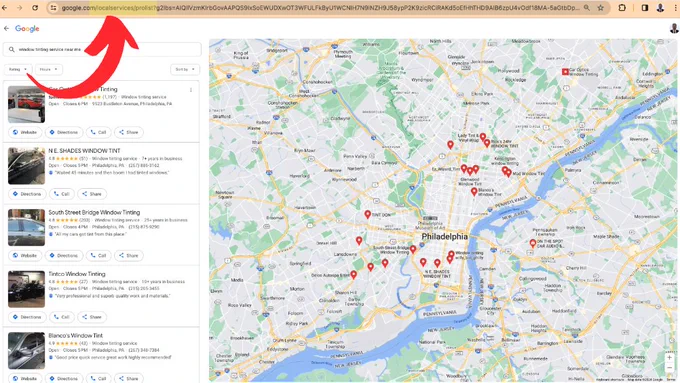The width and height of the screenshot is (680, 383).
Task: Open the Rating filter dropdown
Action: [x=18, y=69]
